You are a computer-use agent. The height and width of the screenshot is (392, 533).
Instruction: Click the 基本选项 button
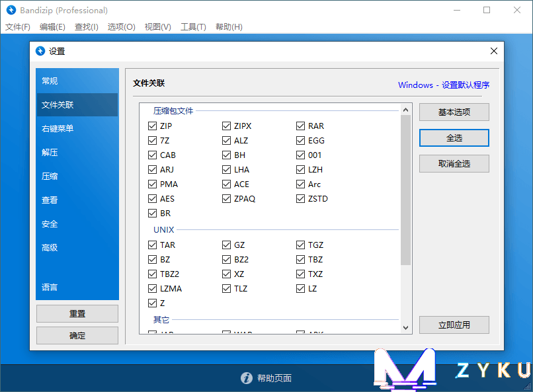coord(454,112)
